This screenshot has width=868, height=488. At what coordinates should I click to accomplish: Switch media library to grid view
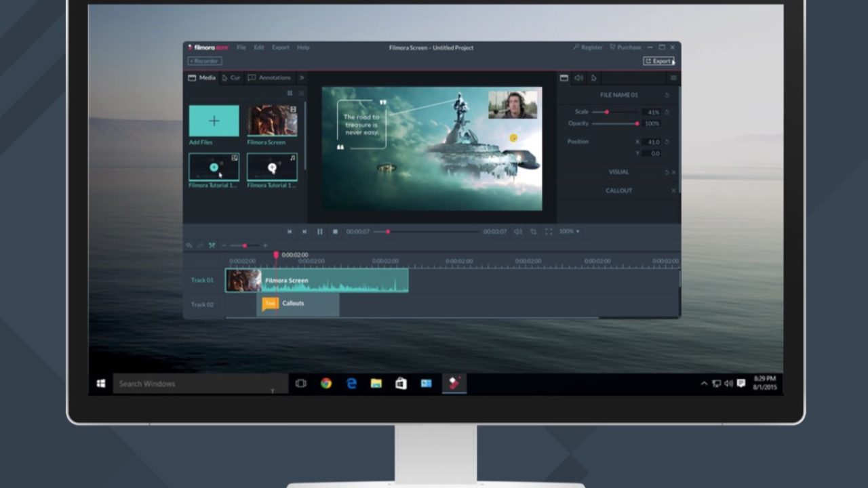coord(290,93)
